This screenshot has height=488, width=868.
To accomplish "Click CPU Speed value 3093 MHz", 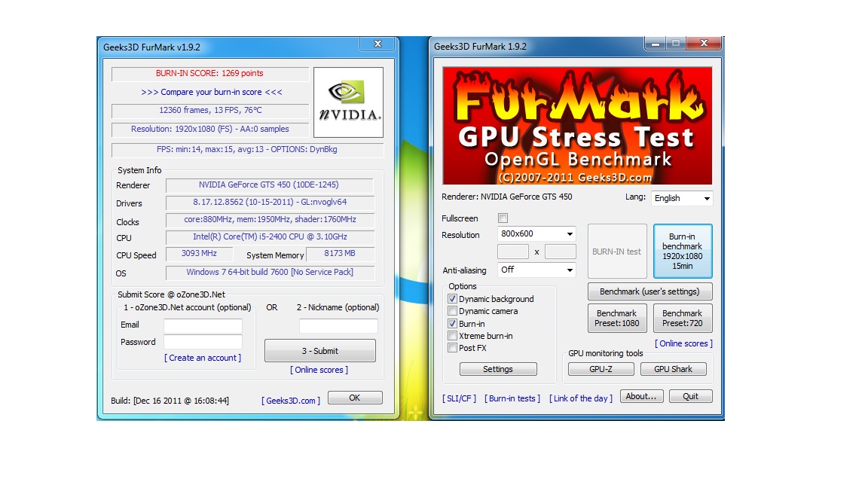I will click(199, 253).
